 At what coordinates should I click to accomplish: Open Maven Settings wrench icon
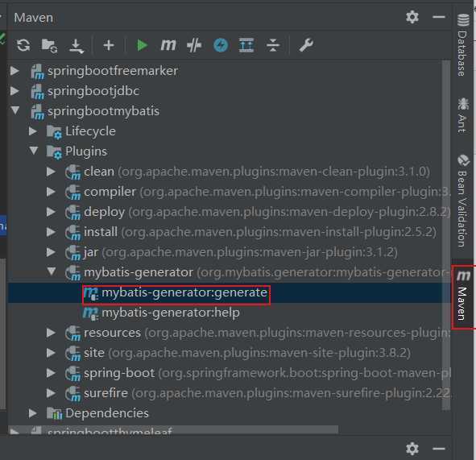[x=306, y=45]
